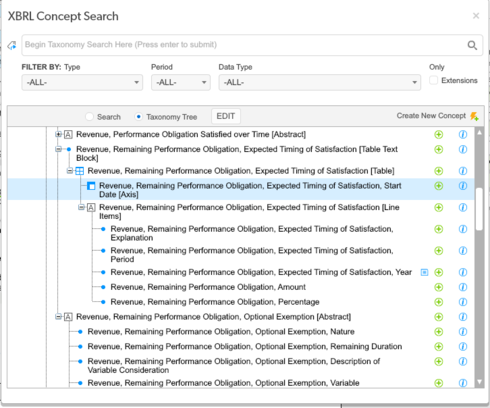Viewport: 490px width, 408px height.
Task: Click green plus for Optional Exemption, Remaining Duration
Action: 439,347
